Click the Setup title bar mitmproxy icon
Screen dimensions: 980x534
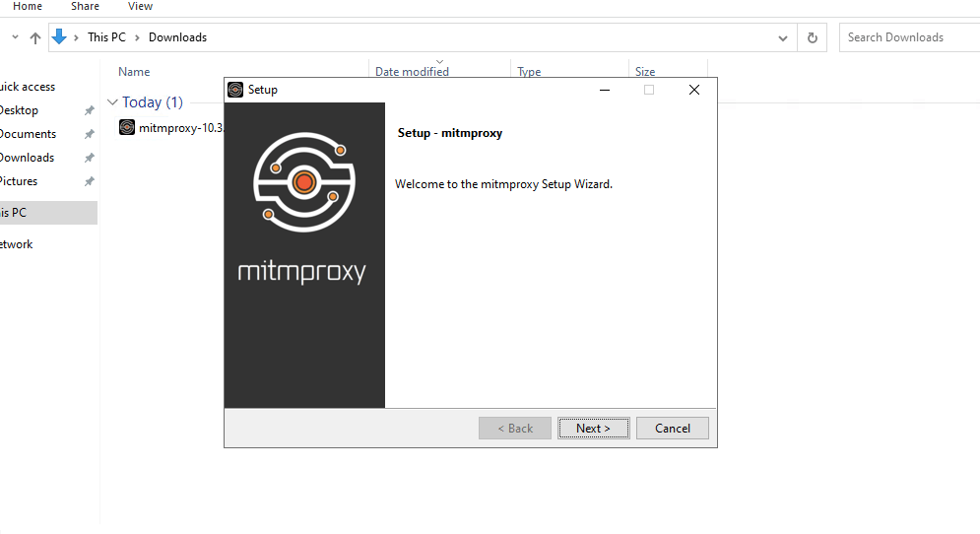coord(235,90)
